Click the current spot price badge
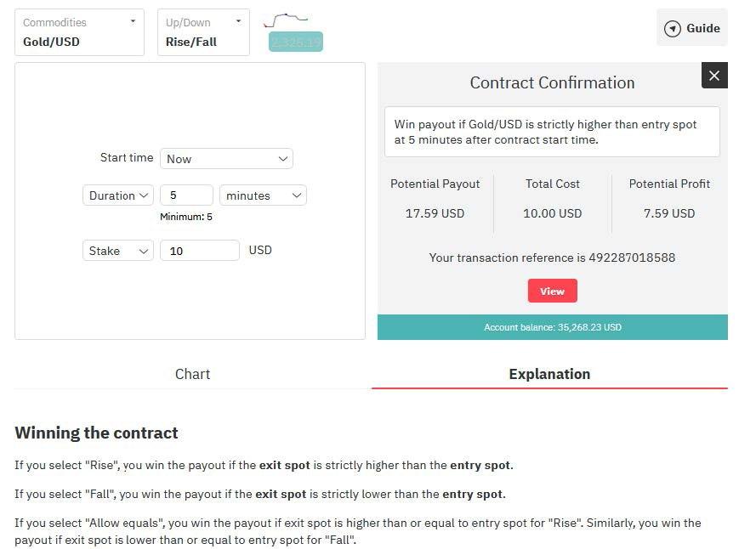The width and height of the screenshot is (756, 549). click(295, 42)
